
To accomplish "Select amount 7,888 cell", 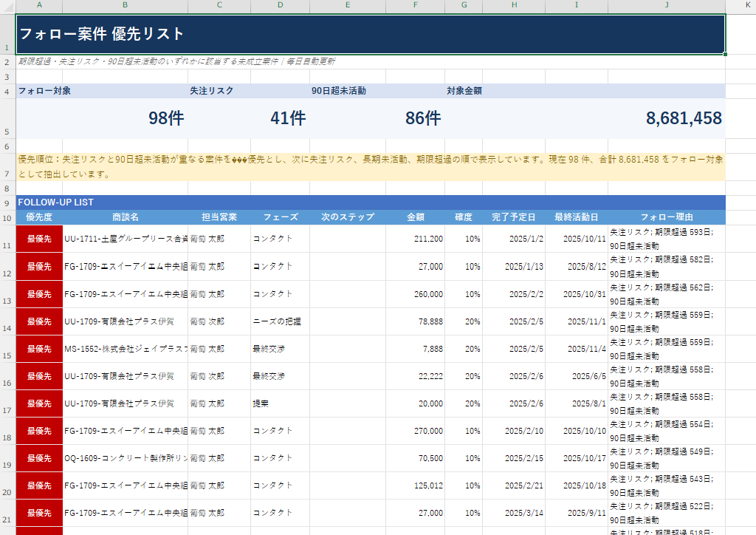I will [x=415, y=349].
